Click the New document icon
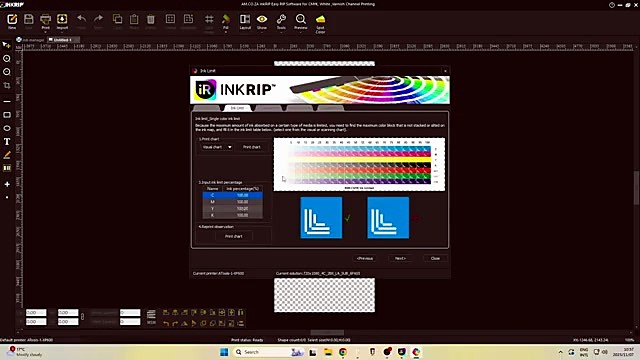This screenshot has height=360, width=640. [x=12, y=19]
